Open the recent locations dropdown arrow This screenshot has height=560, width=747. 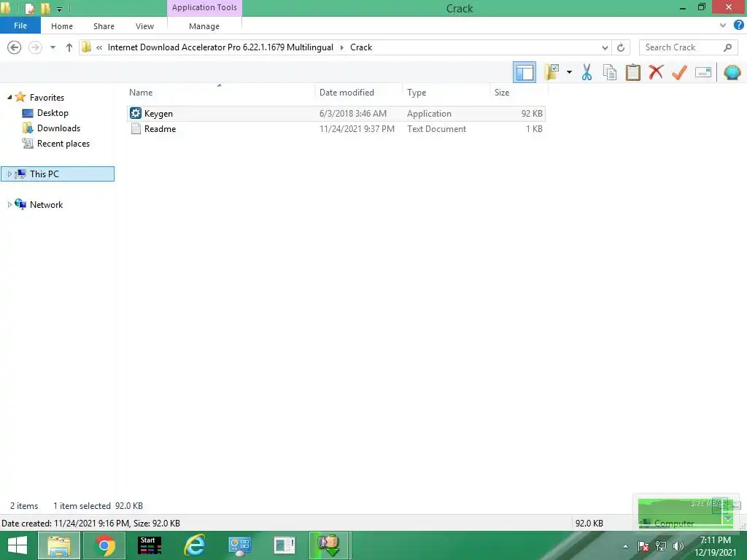click(53, 47)
